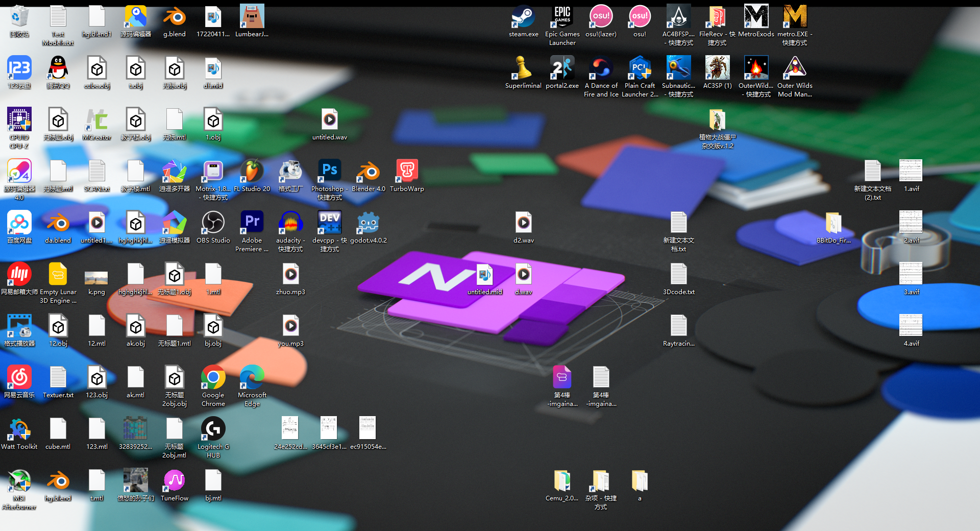Click the Superliminal chess piece icon
This screenshot has height=531, width=980.
pyautogui.click(x=523, y=68)
